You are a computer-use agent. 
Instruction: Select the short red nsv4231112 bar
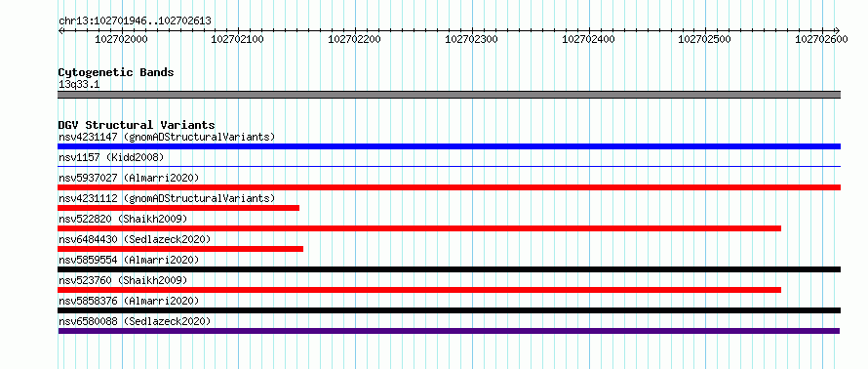[x=178, y=208]
